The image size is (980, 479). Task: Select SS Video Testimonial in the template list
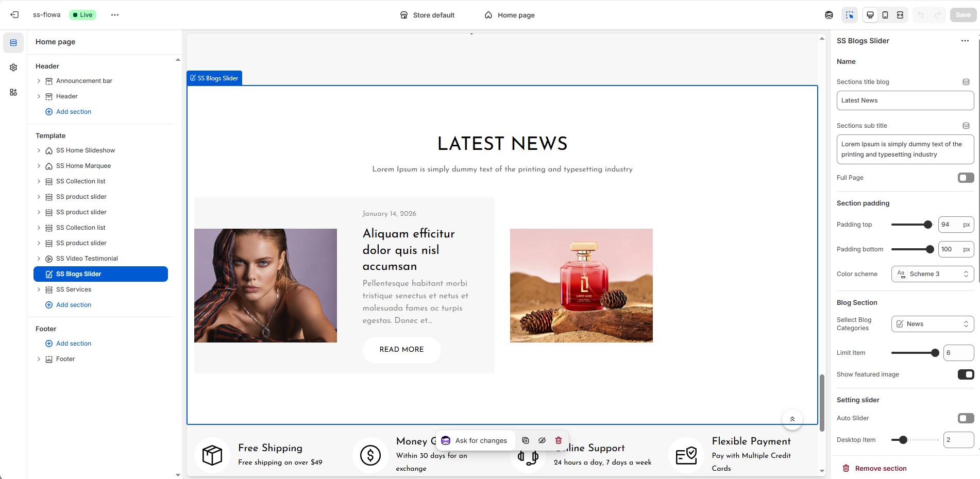coord(87,259)
